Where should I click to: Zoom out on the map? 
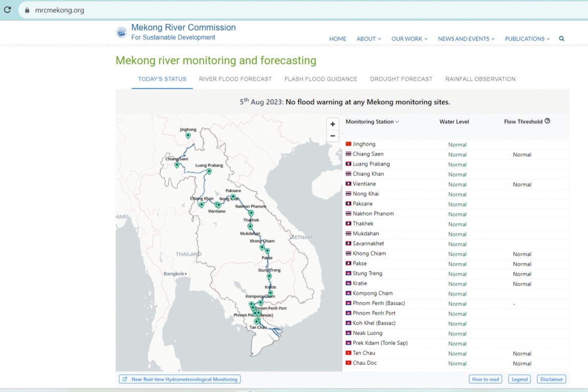click(x=333, y=136)
